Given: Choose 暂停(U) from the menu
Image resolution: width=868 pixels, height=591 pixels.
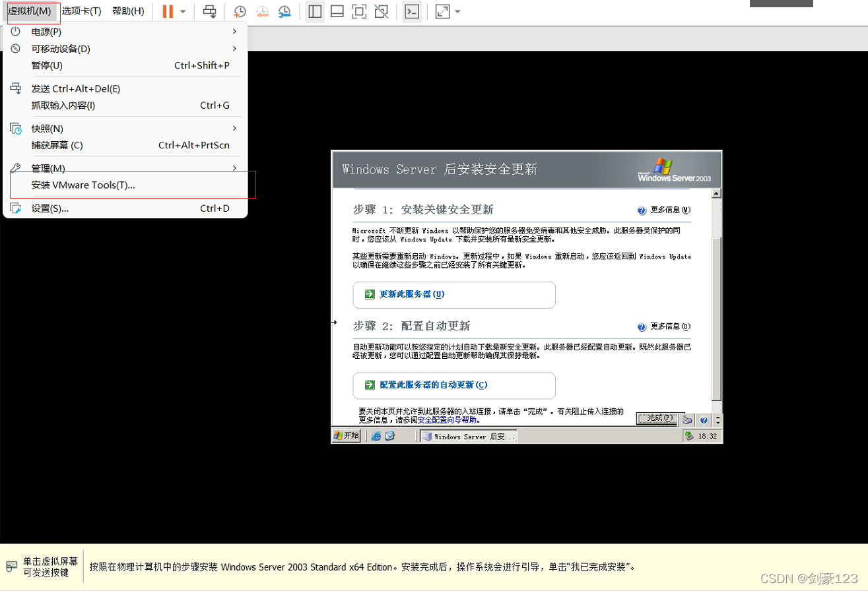Looking at the screenshot, I should 125,65.
